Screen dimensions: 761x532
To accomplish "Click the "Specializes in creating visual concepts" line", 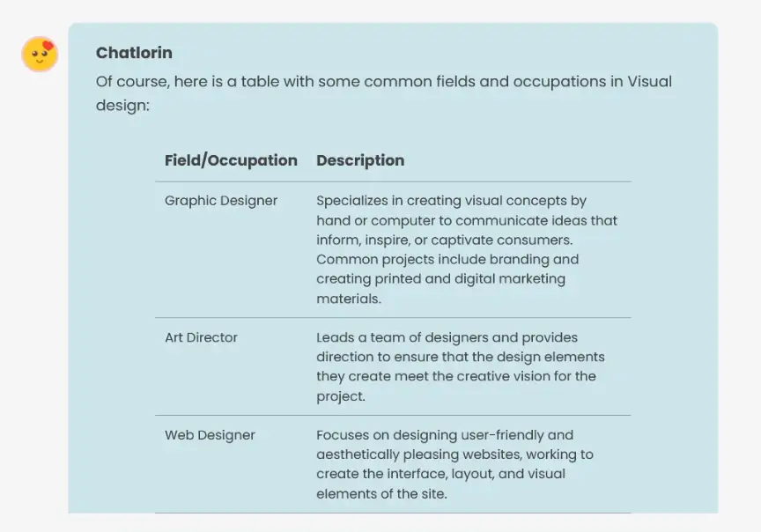I will (x=451, y=201).
